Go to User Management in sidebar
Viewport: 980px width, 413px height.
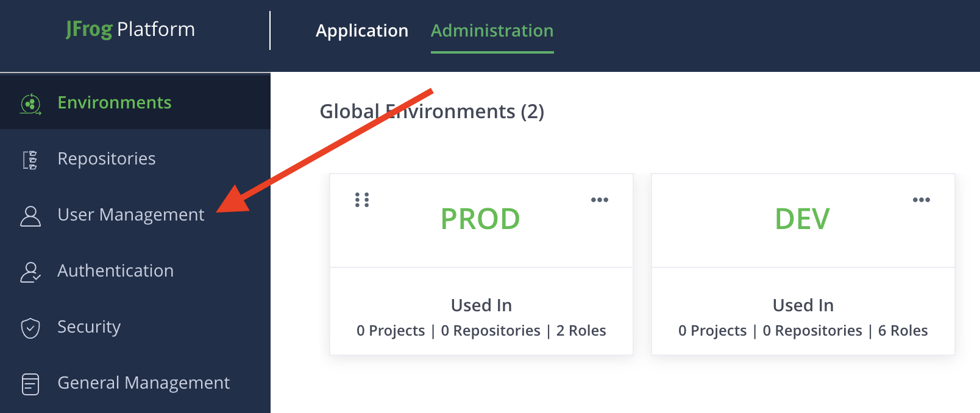[131, 214]
